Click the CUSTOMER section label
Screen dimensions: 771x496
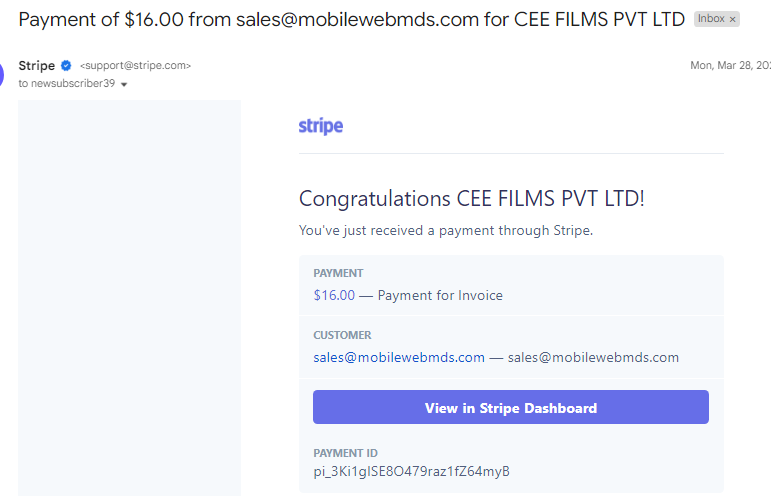(342, 335)
